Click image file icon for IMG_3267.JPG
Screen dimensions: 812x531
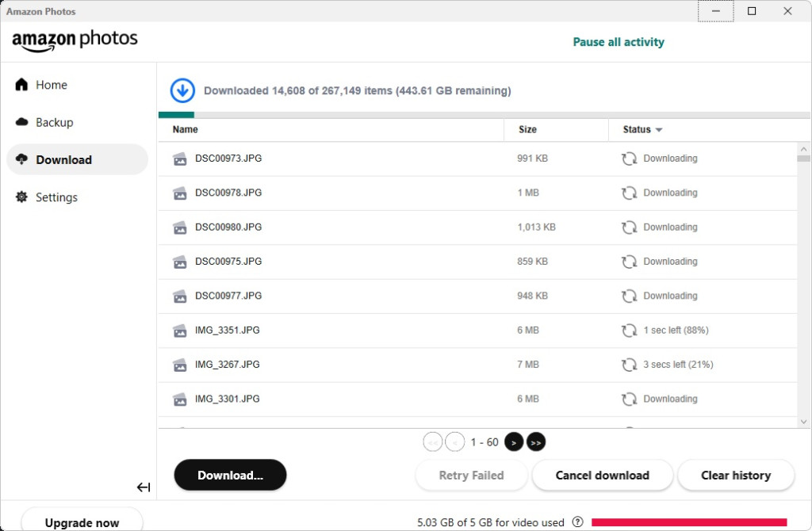point(180,365)
